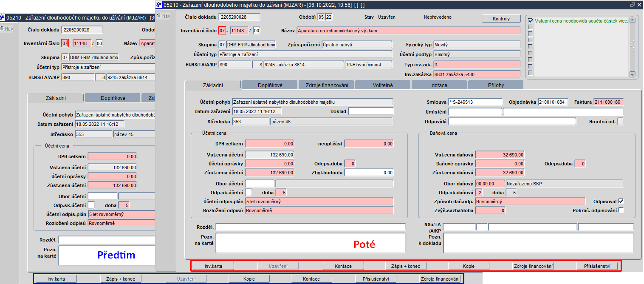The height and width of the screenshot is (284, 644).
Task: Click the Faktura field 2111000186
Action: [x=609, y=102]
